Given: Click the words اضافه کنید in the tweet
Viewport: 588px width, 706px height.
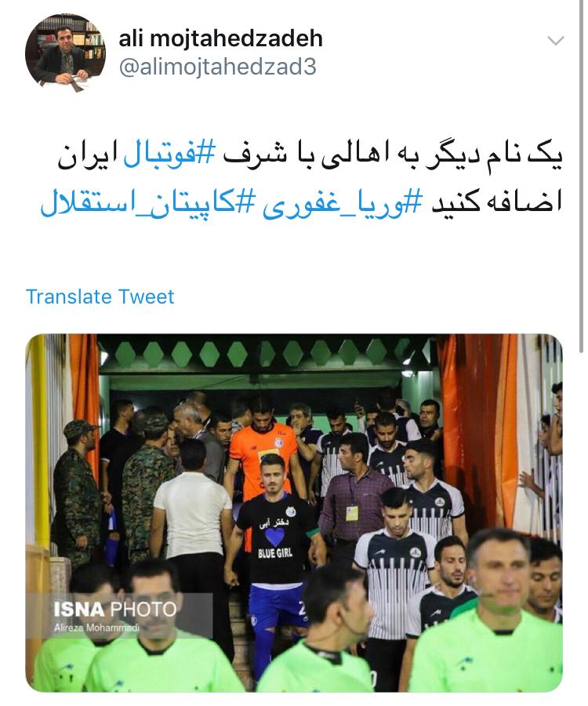Looking at the screenshot, I should point(497,203).
